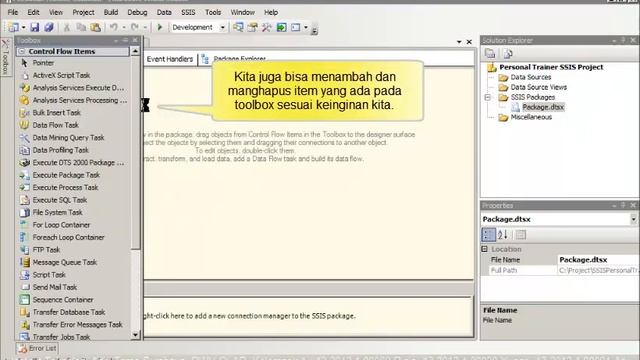Click the tools wrench icon in toolbar

pyautogui.click(x=267, y=27)
